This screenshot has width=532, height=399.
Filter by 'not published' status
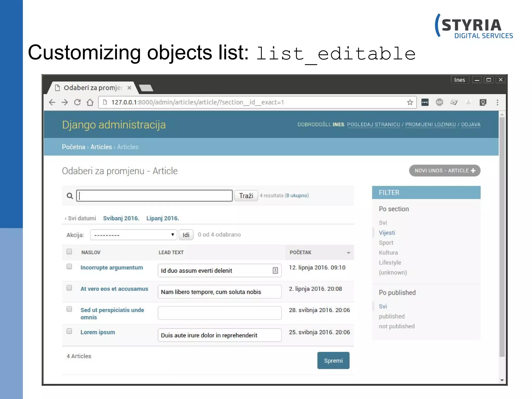pos(397,326)
